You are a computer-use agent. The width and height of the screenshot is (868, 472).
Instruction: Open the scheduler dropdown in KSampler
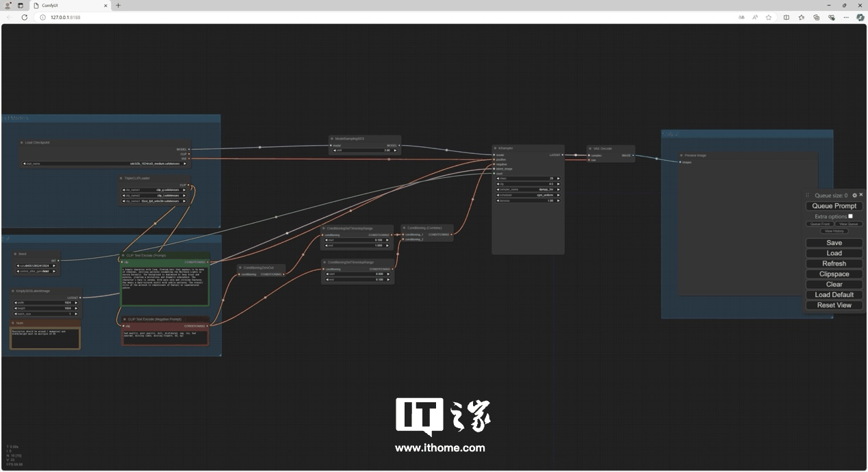[527, 195]
